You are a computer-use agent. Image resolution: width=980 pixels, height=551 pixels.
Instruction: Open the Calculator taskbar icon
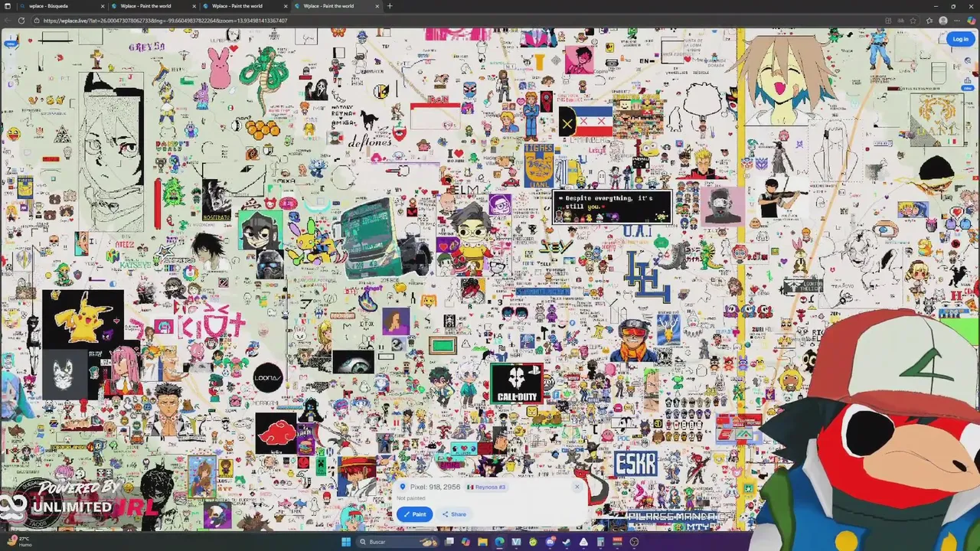point(600,542)
